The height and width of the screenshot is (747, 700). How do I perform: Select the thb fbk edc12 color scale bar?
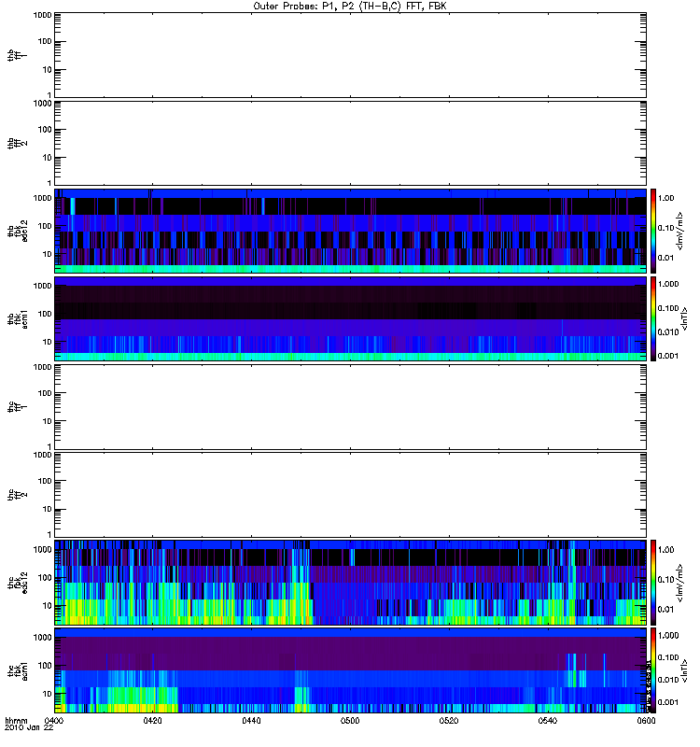pyautogui.click(x=653, y=231)
